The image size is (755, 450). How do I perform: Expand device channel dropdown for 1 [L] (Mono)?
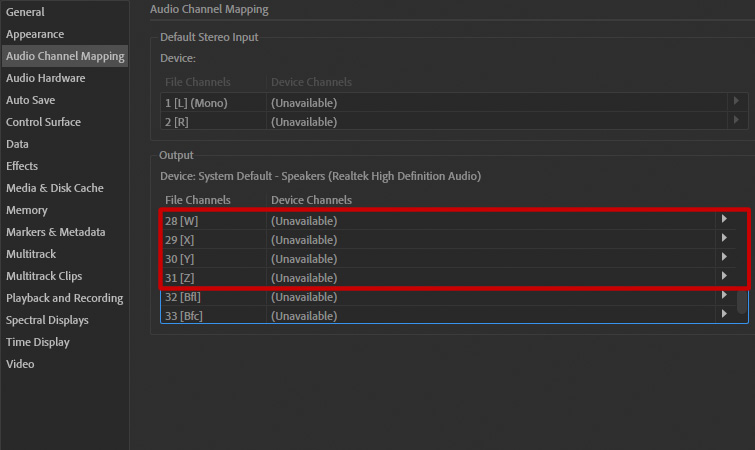tap(736, 102)
